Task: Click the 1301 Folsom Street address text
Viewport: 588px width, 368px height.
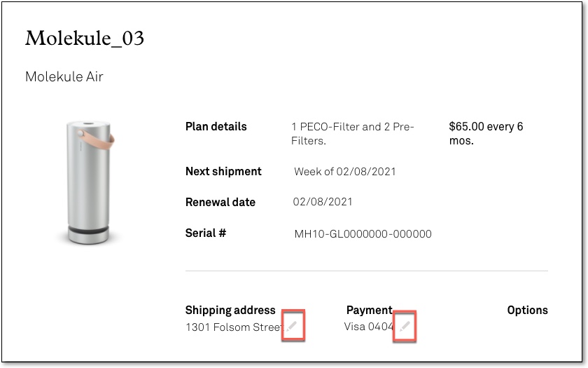Action: point(234,327)
